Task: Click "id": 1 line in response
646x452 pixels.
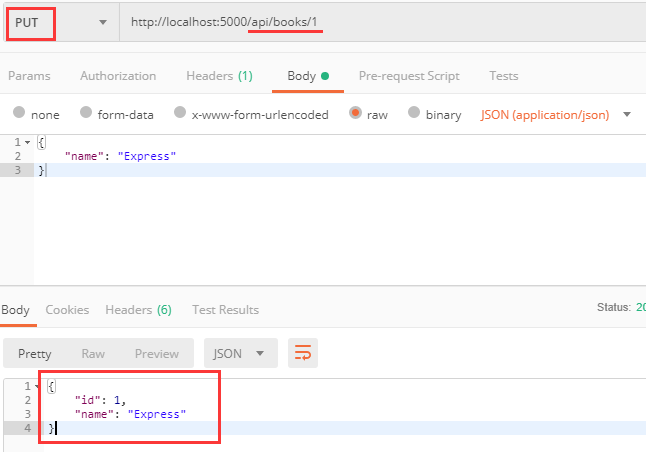Action: (100, 400)
